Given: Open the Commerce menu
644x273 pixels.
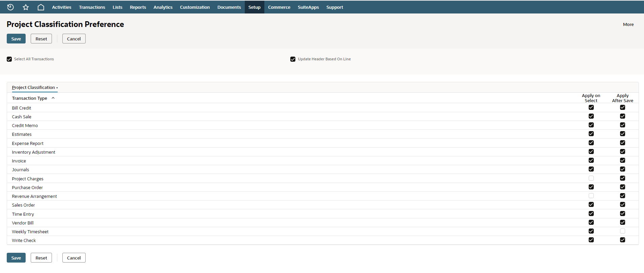Looking at the screenshot, I should (x=279, y=7).
